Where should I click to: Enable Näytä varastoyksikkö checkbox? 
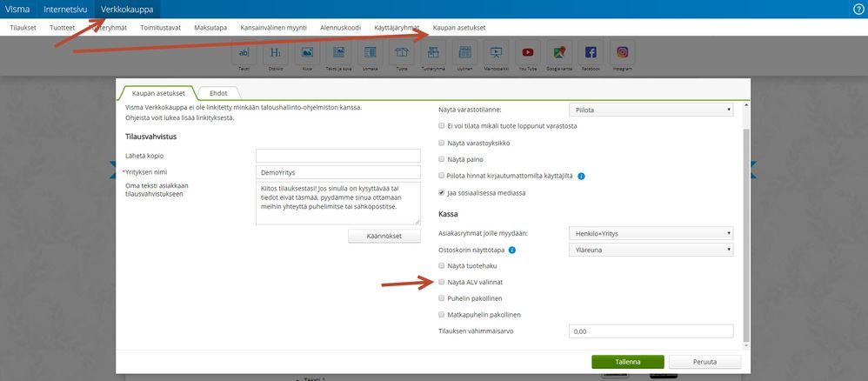442,143
